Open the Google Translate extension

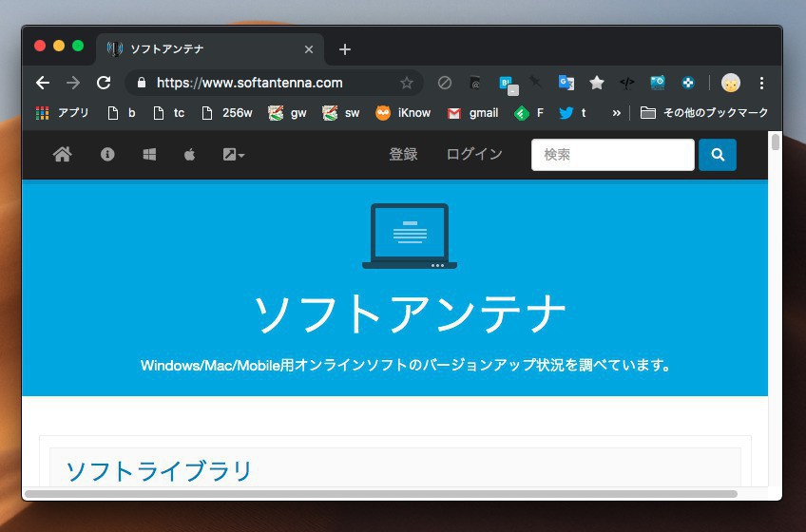pyautogui.click(x=566, y=83)
